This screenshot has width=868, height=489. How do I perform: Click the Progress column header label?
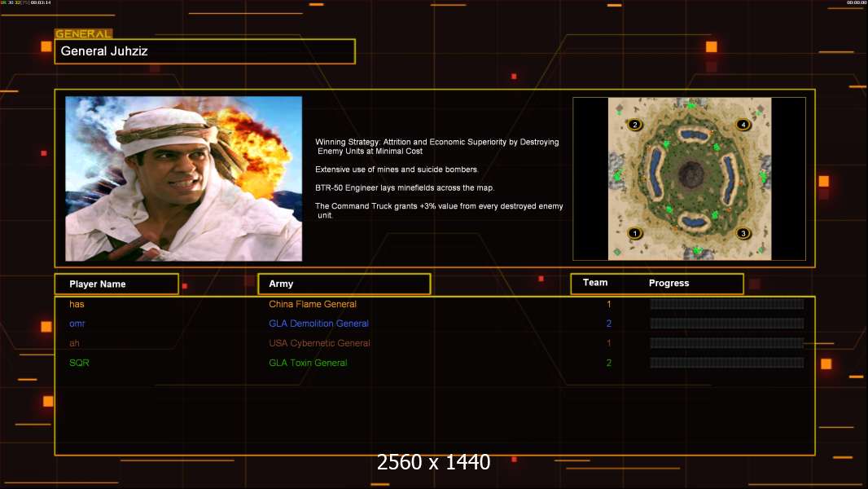pos(669,283)
